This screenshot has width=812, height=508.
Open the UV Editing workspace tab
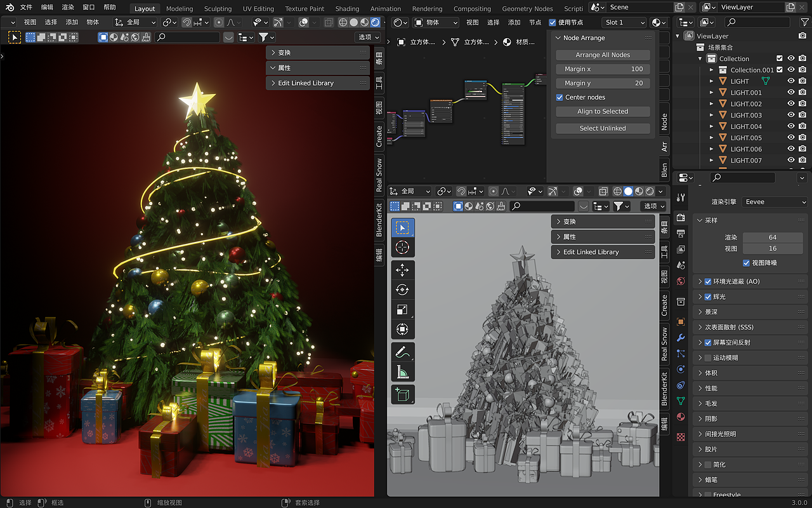258,9
